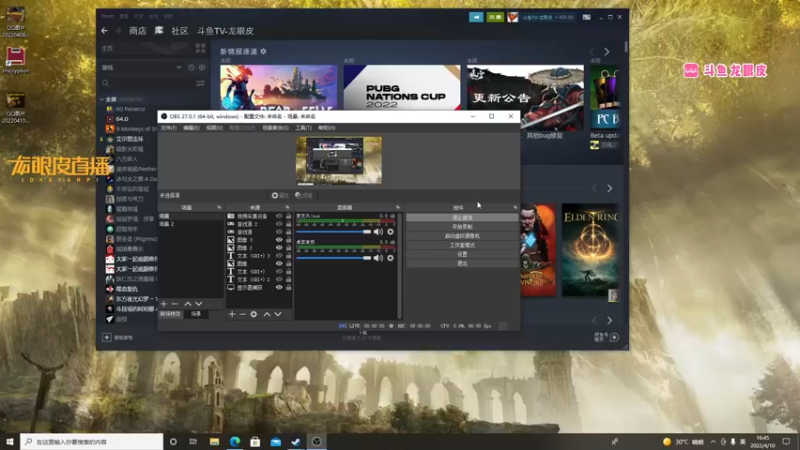Remove the source with the Sources panel minus icon

(x=243, y=314)
